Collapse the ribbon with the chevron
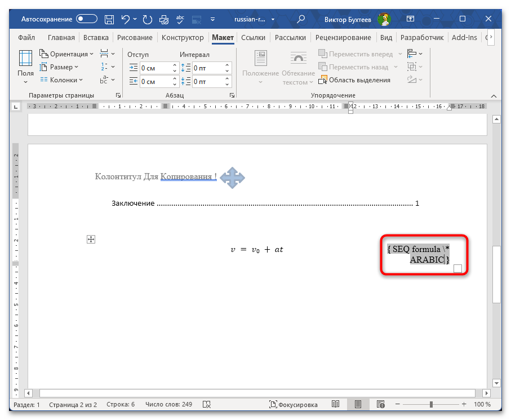The image size is (511, 420). coord(494,96)
